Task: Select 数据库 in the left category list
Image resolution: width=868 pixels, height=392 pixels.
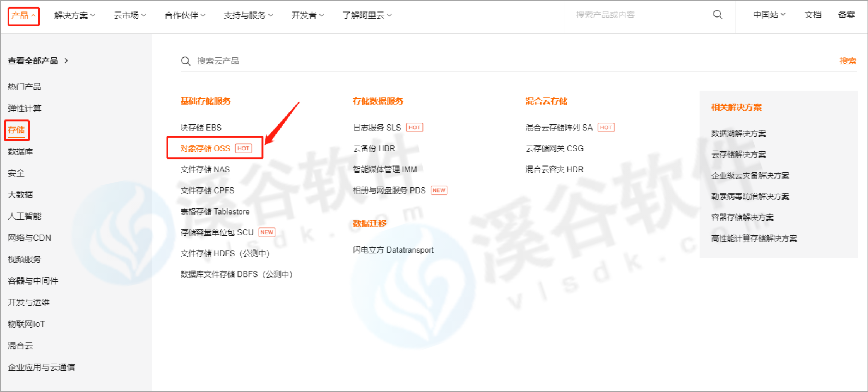Action: coord(20,152)
